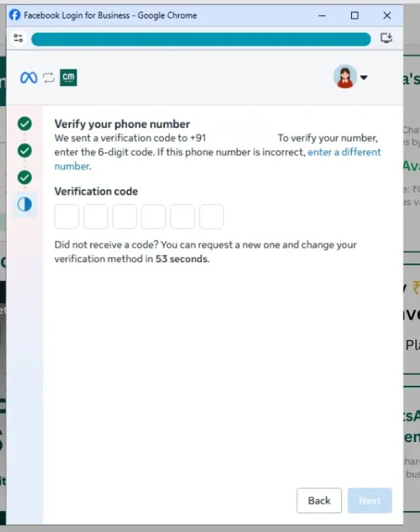The height and width of the screenshot is (532, 420).
Task: Select third completed step checkmark
Action: click(25, 177)
